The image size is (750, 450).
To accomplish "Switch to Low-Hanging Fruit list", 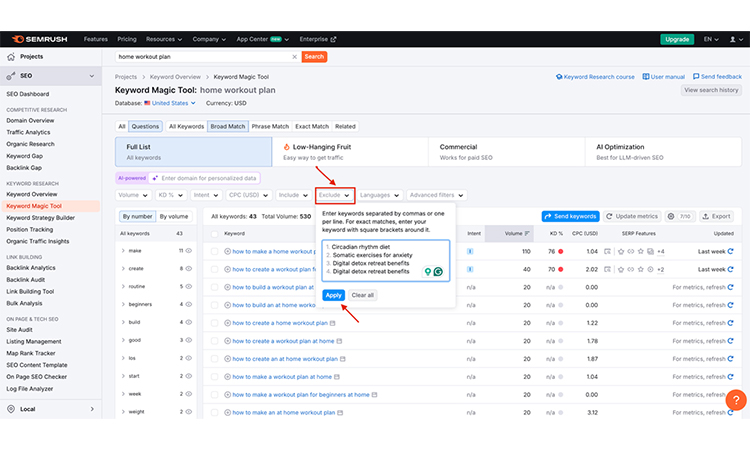I will coord(350,152).
